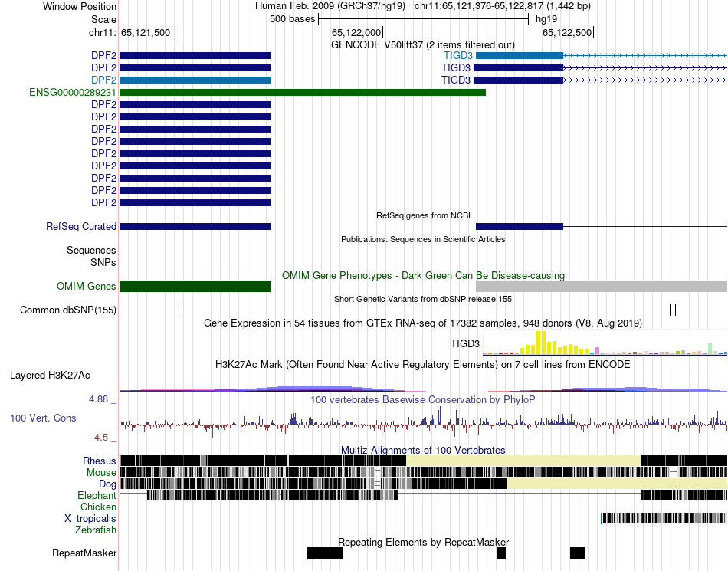This screenshot has width=728, height=571.
Task: Click the 4.88 PhyloP maximum value
Action: pyautogui.click(x=98, y=399)
